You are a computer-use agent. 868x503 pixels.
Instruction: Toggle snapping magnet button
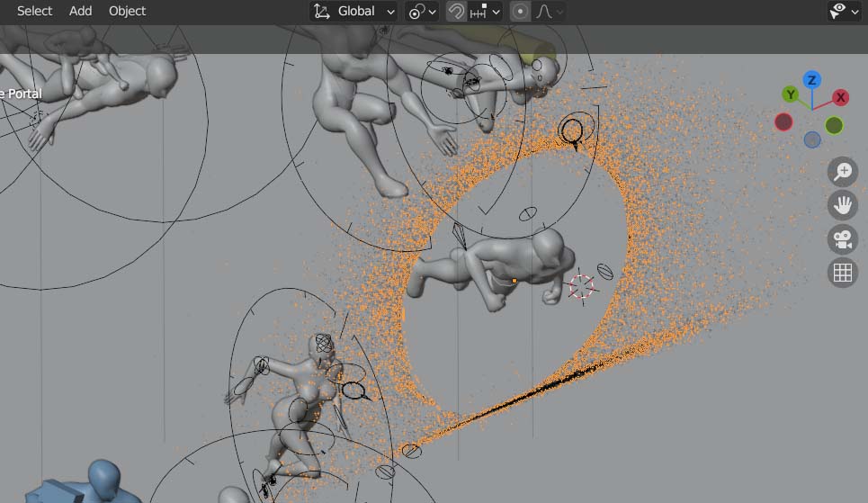click(x=457, y=12)
